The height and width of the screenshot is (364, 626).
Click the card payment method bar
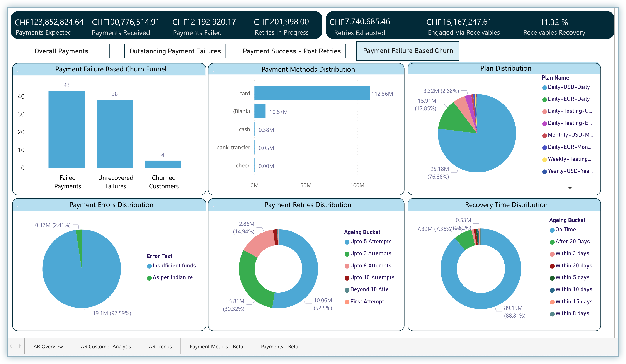click(x=312, y=93)
